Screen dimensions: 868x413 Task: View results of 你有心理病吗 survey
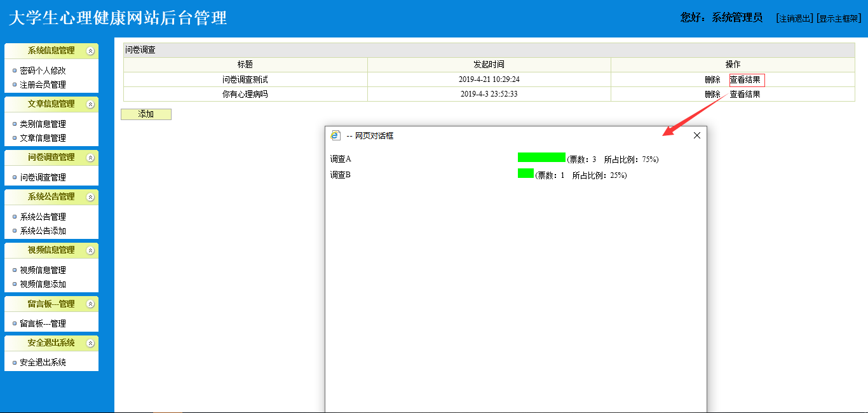745,94
